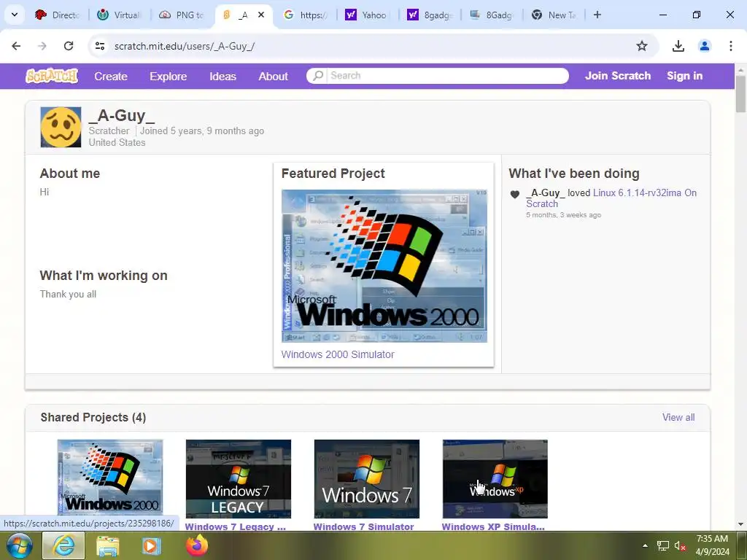Click the Thank you all text
This screenshot has width=747, height=560.
(x=68, y=295)
